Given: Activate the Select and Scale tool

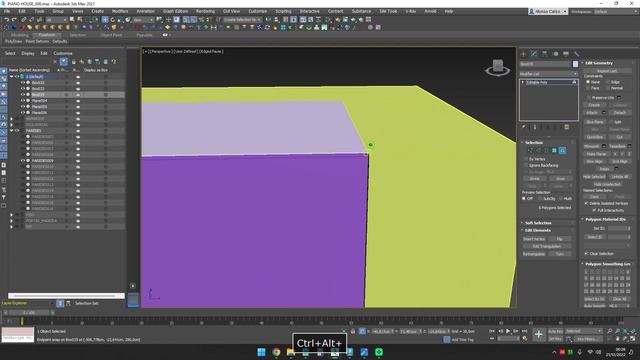Looking at the screenshot, I should [120, 19].
